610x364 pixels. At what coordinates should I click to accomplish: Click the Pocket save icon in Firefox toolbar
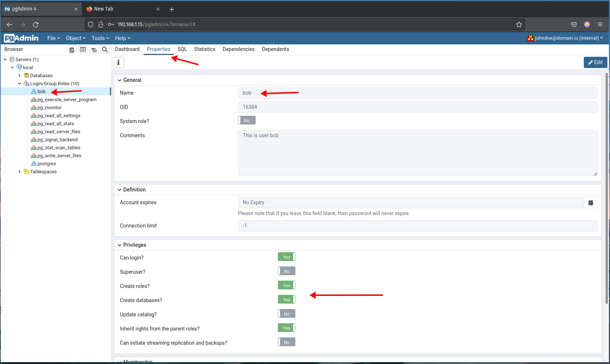click(x=574, y=24)
